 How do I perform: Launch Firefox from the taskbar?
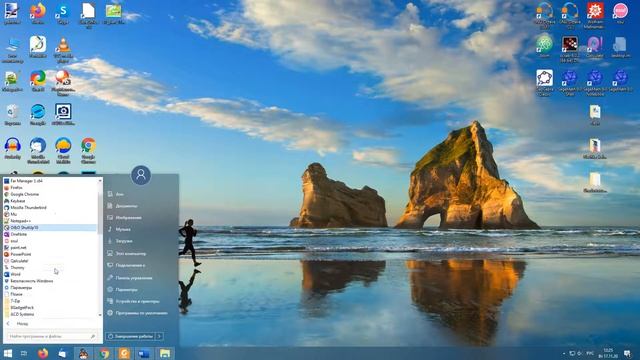(x=43, y=353)
